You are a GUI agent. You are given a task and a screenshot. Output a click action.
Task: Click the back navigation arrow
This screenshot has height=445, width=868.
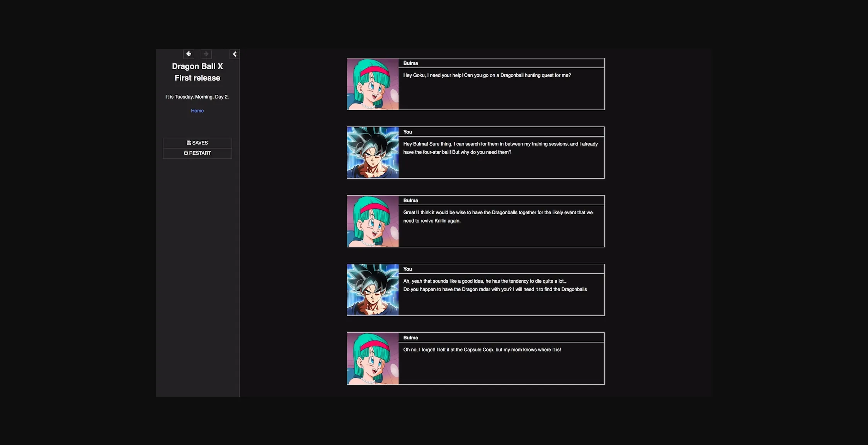189,54
